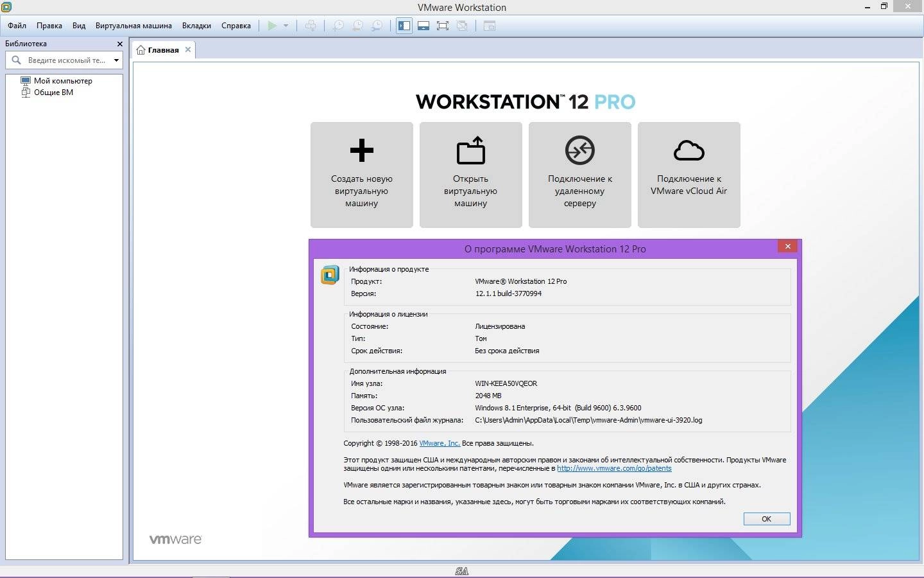Open the Snapshot Manager toolbar icon

pos(377,26)
